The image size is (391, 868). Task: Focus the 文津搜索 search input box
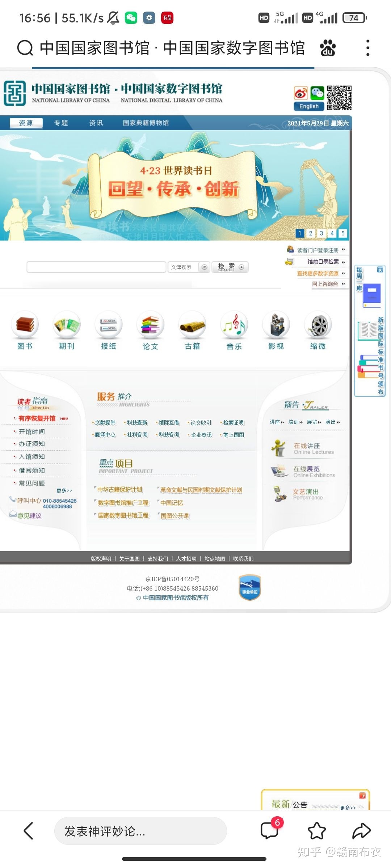pyautogui.click(x=96, y=267)
